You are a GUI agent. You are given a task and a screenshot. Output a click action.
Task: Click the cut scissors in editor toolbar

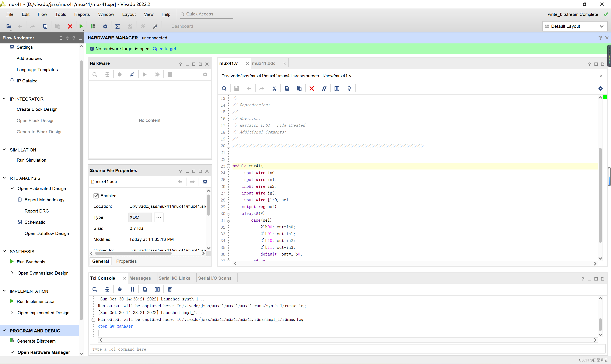click(274, 89)
